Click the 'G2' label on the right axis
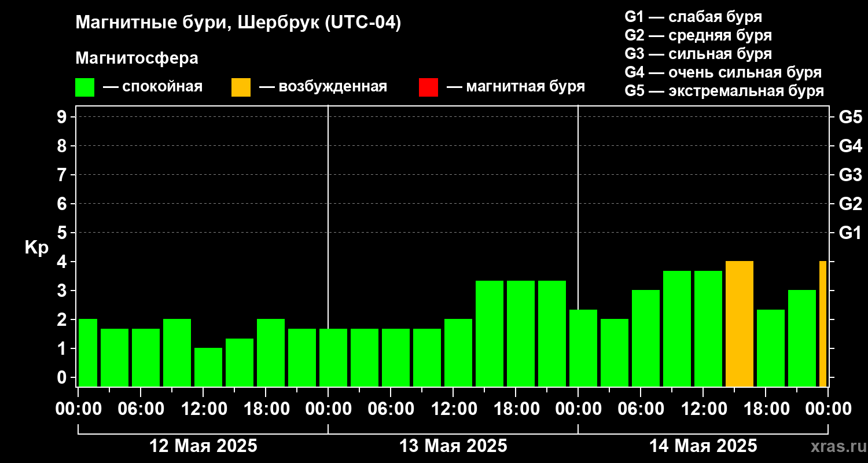This screenshot has width=868, height=463. (x=851, y=204)
